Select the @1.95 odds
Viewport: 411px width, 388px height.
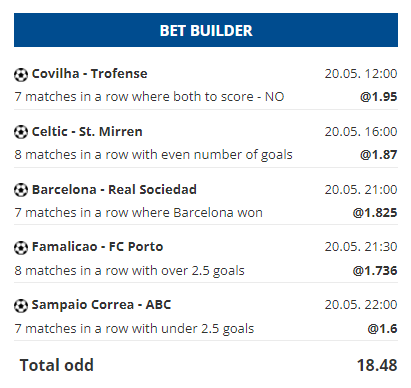[x=378, y=97]
